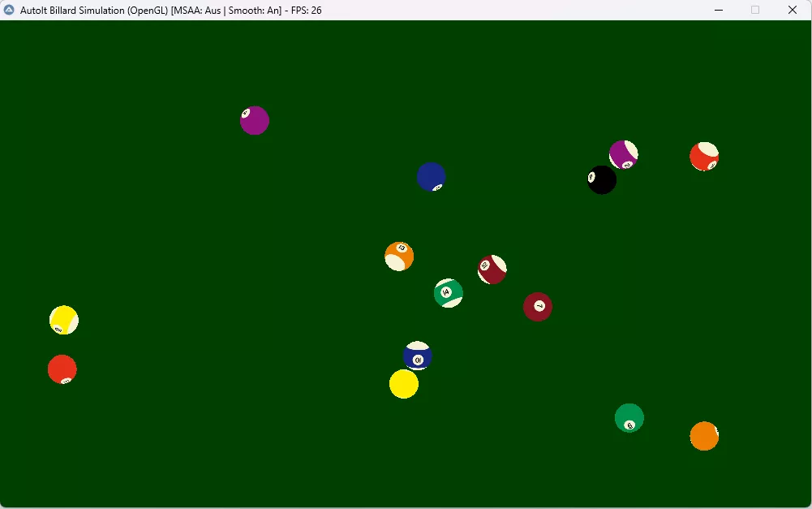Screen dimensions: 812x509
Task: Click the solid red ball
Action: (62, 369)
